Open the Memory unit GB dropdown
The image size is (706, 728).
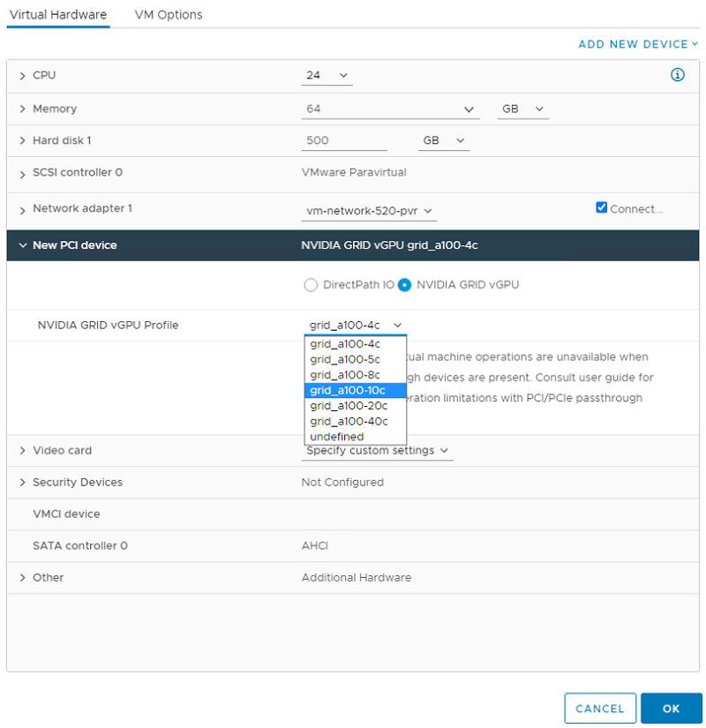522,109
